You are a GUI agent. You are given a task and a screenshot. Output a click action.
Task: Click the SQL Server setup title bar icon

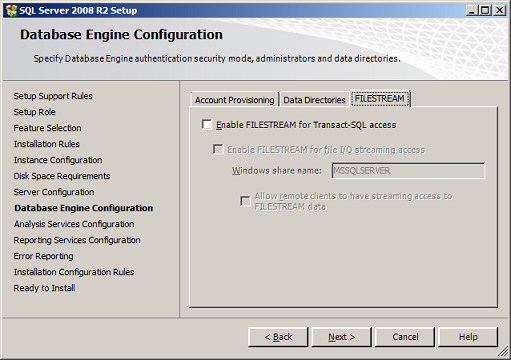11,10
